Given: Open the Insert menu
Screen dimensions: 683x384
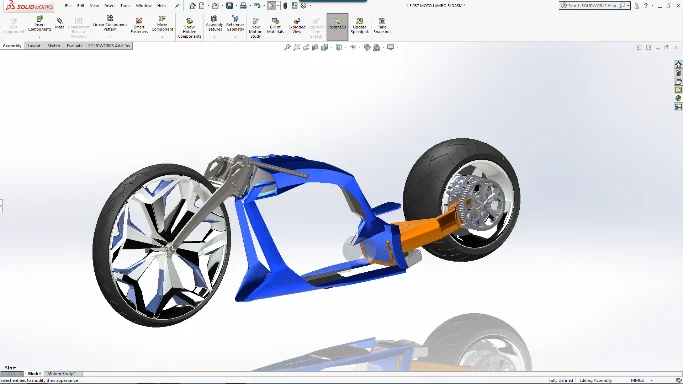Looking at the screenshot, I should coord(109,6).
